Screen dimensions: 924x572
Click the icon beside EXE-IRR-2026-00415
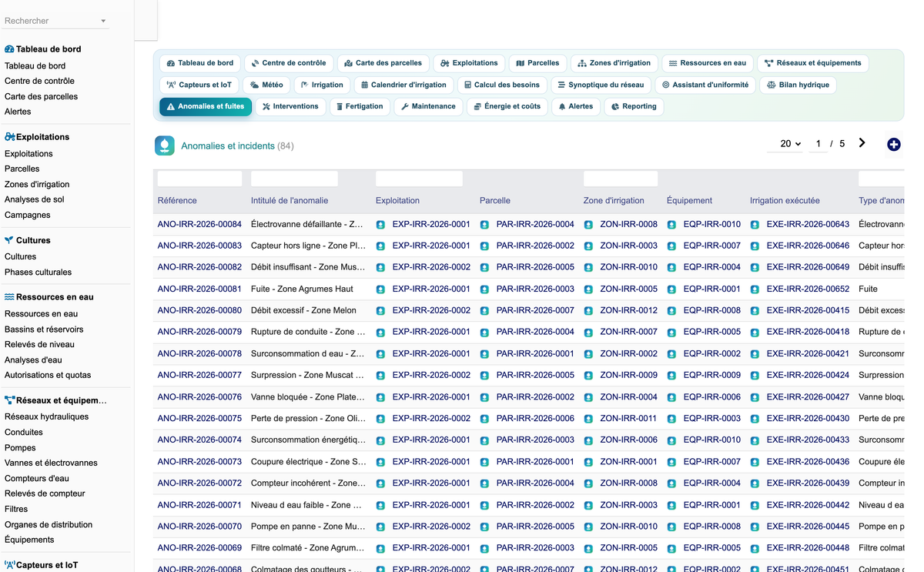point(755,311)
